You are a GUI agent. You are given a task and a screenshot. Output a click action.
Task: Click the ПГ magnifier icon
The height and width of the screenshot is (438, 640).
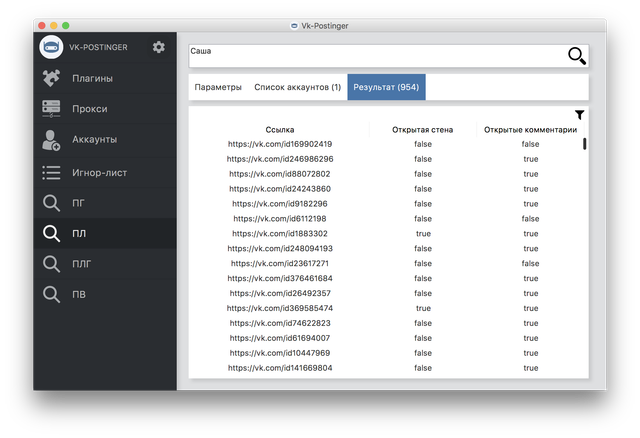[x=51, y=203]
